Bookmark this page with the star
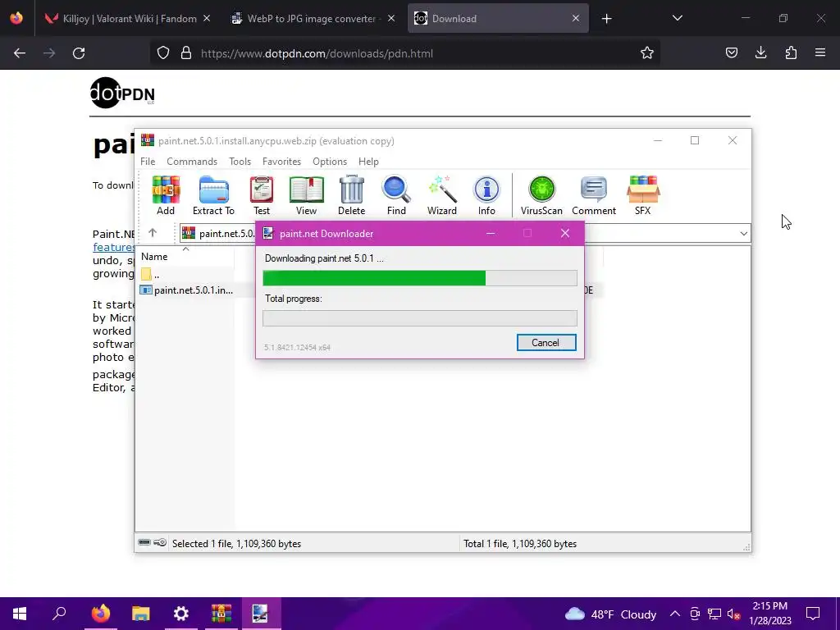Viewport: 840px width, 630px height. click(647, 52)
